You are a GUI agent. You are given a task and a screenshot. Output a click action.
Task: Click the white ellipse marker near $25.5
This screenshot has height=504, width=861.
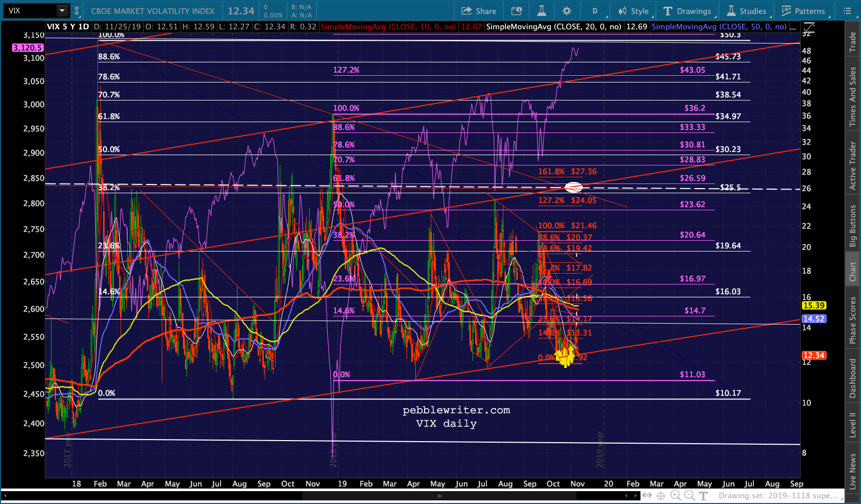tap(574, 188)
